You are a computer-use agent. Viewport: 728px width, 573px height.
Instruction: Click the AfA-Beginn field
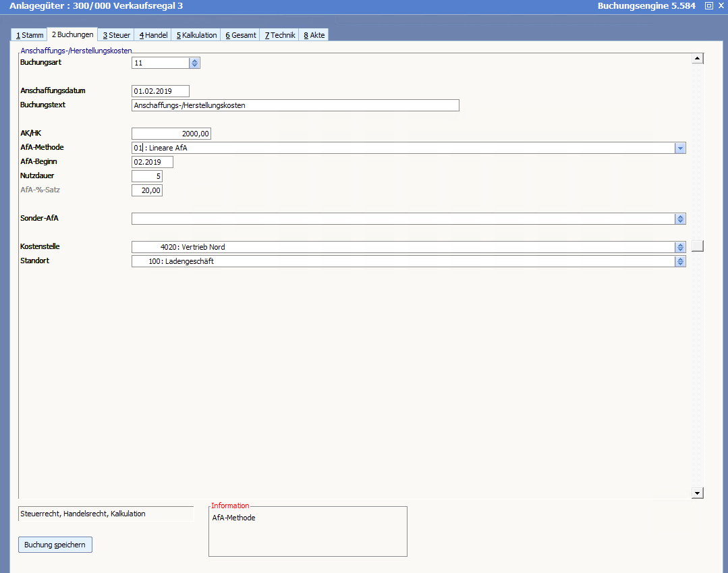coord(152,162)
